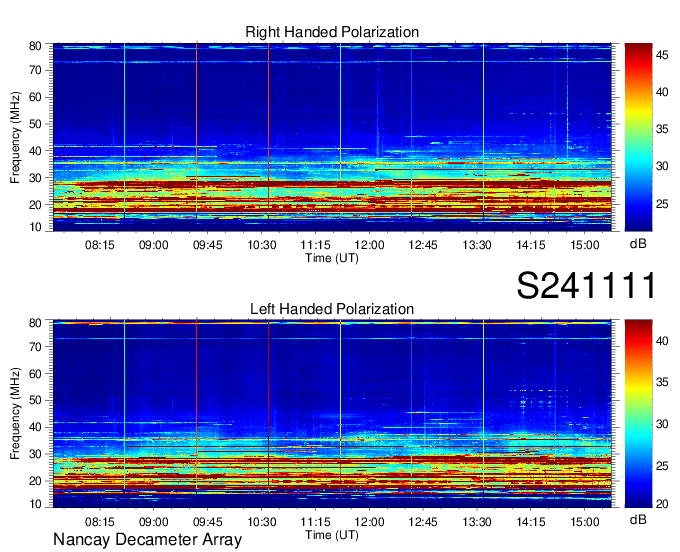Click 'Frequency (MHz)' axis label of top plot
The image size is (680, 552).
15,137
